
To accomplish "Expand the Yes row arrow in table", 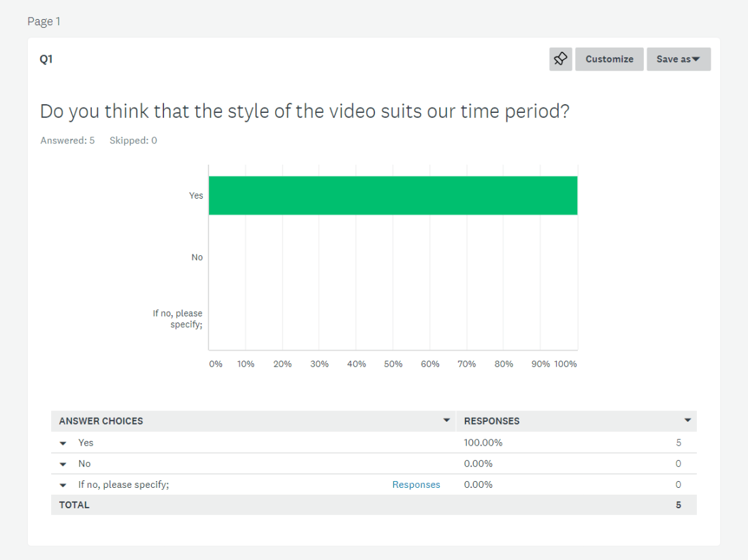I will click(63, 443).
